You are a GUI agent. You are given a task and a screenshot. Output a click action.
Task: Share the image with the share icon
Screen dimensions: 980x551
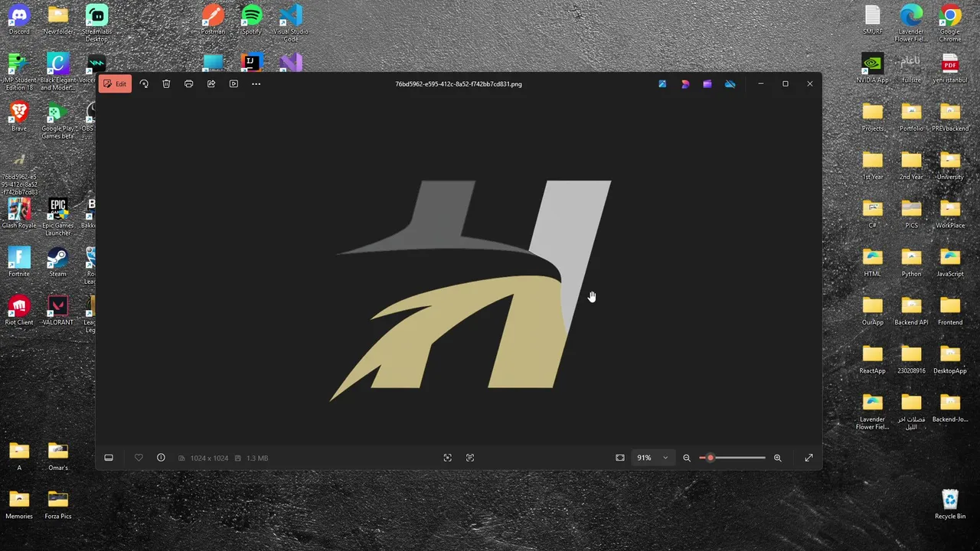point(211,84)
